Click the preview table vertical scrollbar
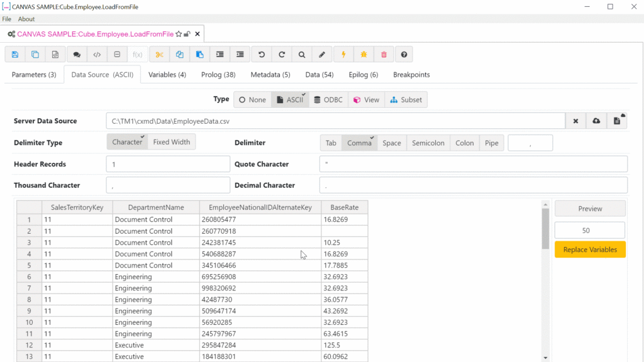This screenshot has width=644, height=362. click(x=545, y=228)
